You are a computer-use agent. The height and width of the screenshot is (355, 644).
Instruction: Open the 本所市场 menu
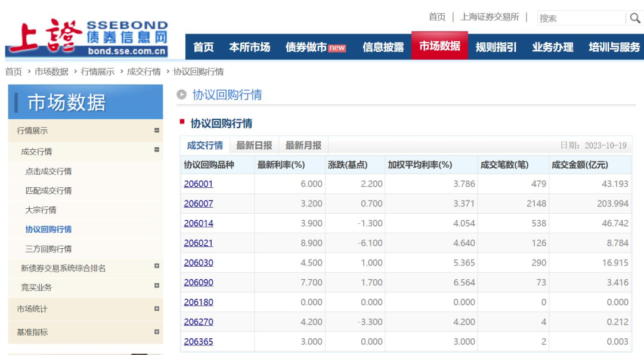tap(249, 47)
